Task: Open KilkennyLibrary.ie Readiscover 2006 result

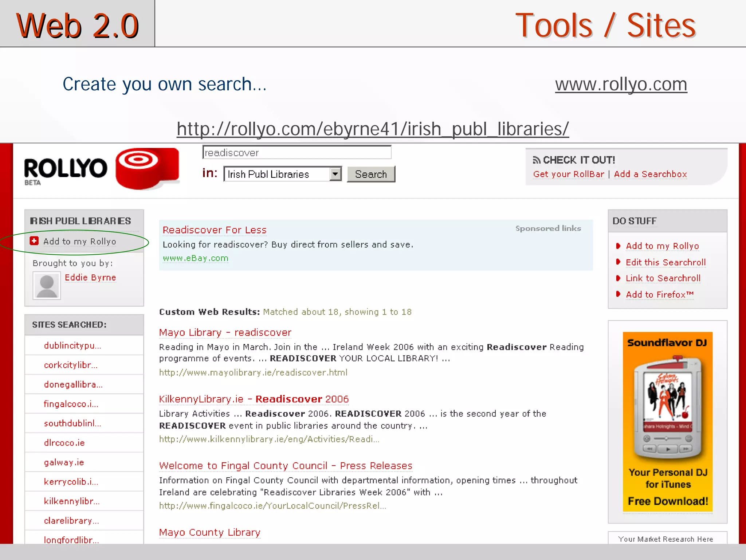Action: coord(254,399)
